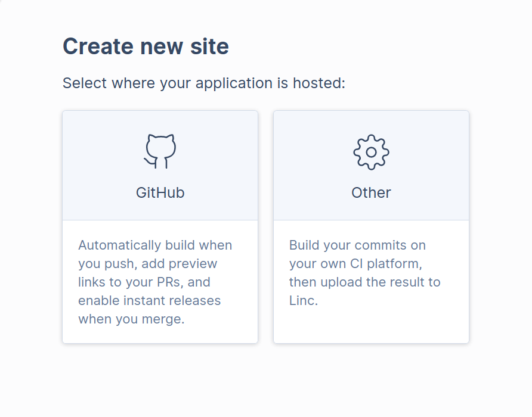Click 'your own CI platform,' line
Image resolution: width=532 pixels, height=417 pixels.
click(355, 263)
